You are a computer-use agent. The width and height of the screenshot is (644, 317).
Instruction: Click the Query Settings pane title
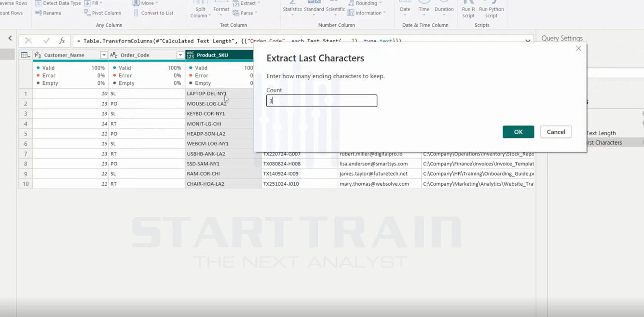point(562,38)
